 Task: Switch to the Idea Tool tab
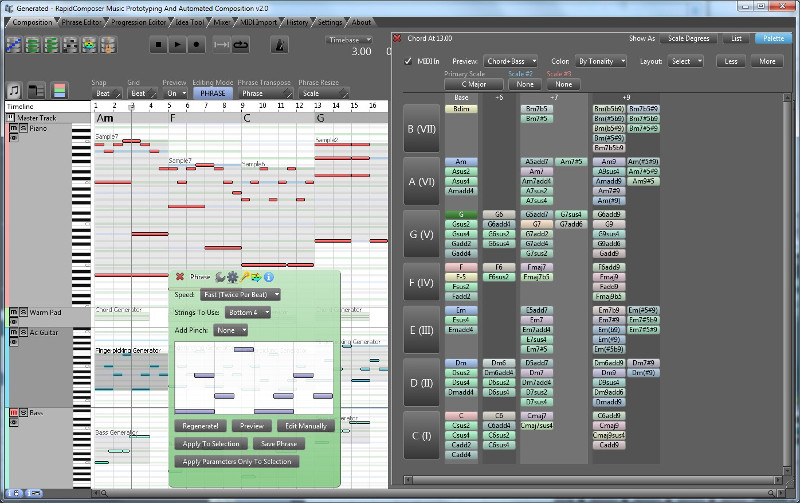190,22
